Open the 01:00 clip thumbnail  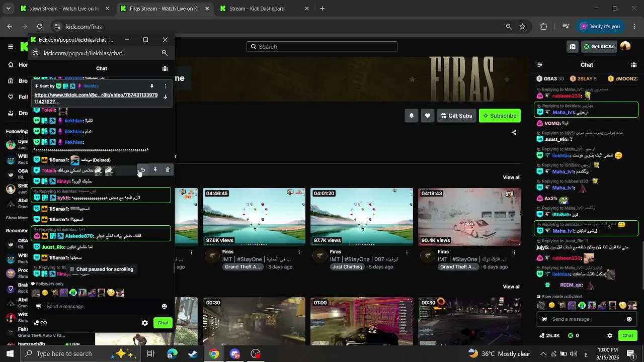click(x=362, y=322)
